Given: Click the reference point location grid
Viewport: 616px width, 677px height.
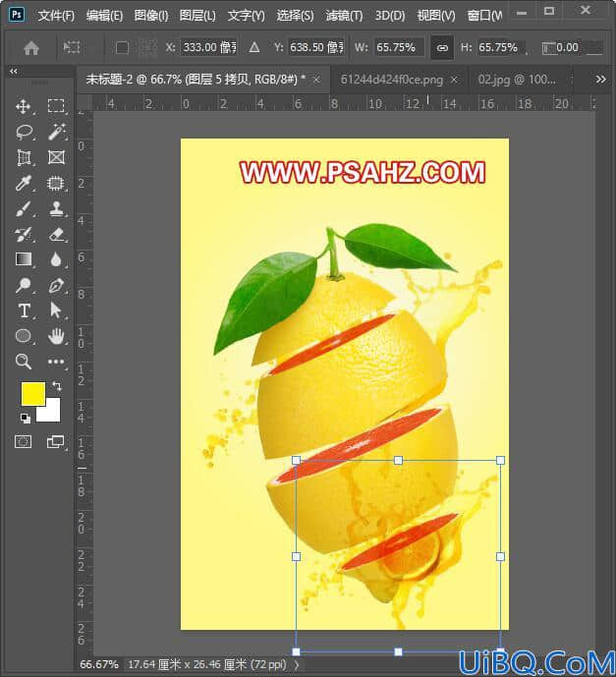Looking at the screenshot, I should click(x=146, y=47).
